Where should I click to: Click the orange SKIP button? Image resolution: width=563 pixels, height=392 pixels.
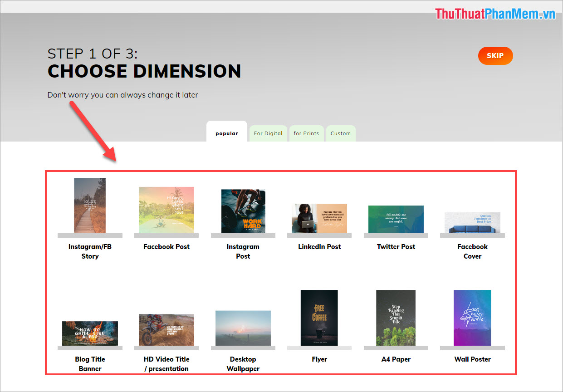[x=495, y=56]
